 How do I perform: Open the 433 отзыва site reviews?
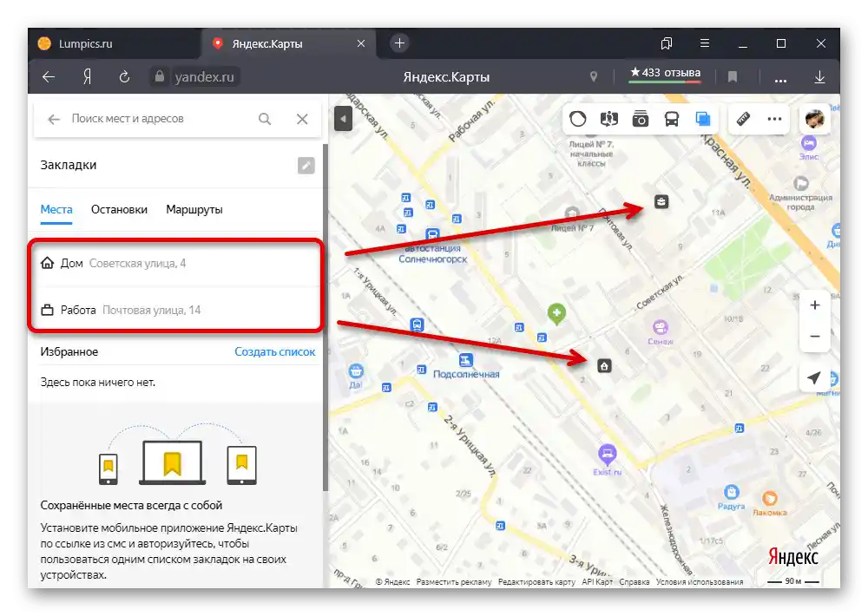click(665, 74)
